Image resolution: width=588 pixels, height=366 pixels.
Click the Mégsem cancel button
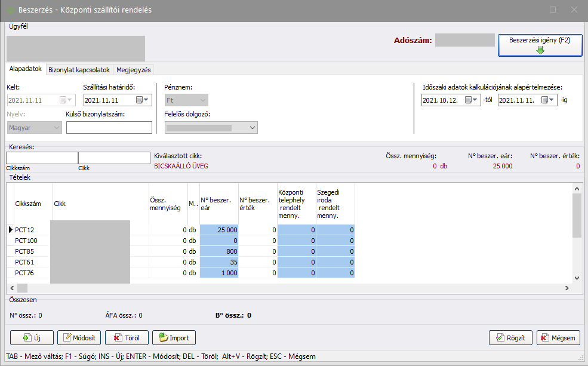point(558,338)
